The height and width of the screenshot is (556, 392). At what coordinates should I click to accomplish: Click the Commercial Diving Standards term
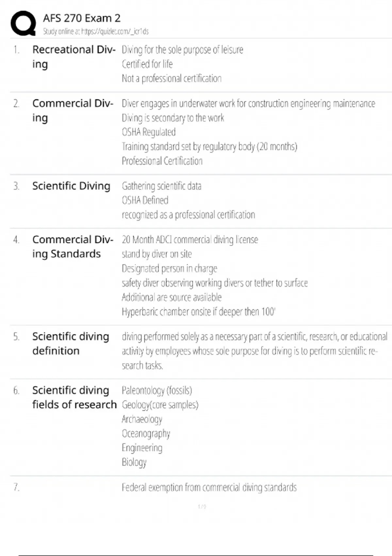73,247
